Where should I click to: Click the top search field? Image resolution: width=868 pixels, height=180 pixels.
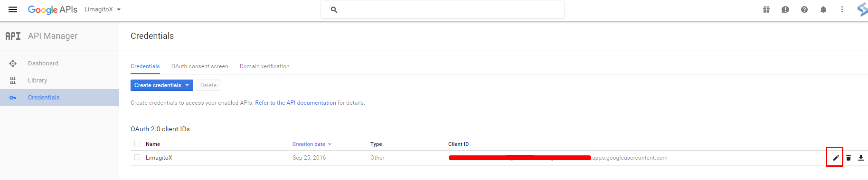(x=443, y=9)
